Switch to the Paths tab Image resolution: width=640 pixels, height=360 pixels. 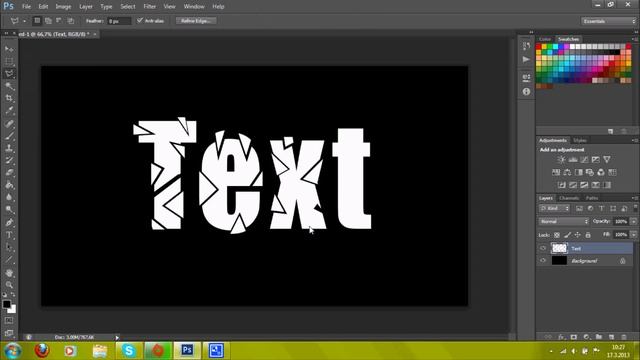point(592,198)
